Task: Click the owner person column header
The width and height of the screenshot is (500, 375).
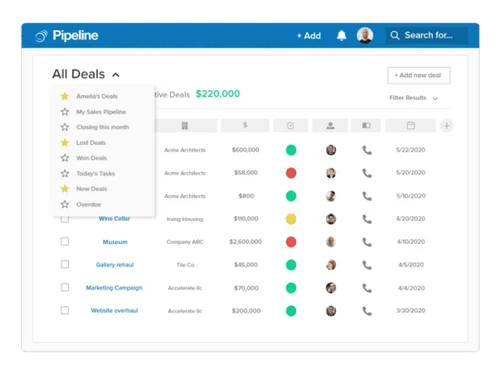Action: [x=330, y=126]
